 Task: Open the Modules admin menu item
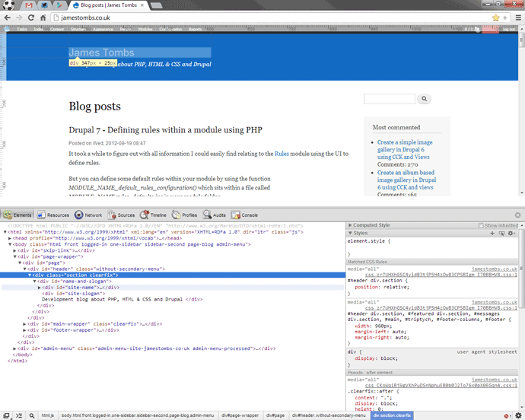145,29
